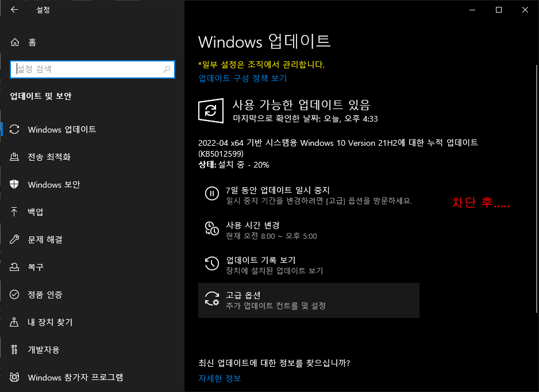Click the 내 장치 찾기 icon
This screenshot has width=539, height=392.
pyautogui.click(x=14, y=322)
